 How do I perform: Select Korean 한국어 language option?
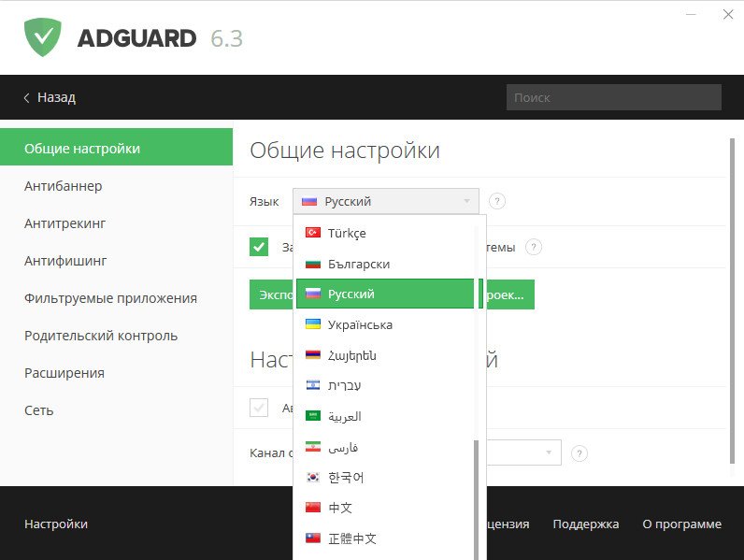pyautogui.click(x=385, y=477)
